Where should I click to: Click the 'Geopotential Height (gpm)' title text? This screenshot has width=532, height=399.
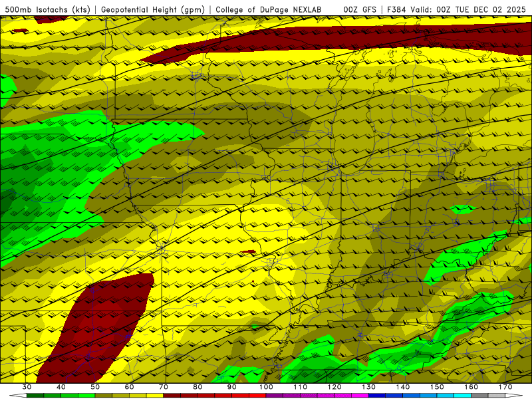point(153,9)
